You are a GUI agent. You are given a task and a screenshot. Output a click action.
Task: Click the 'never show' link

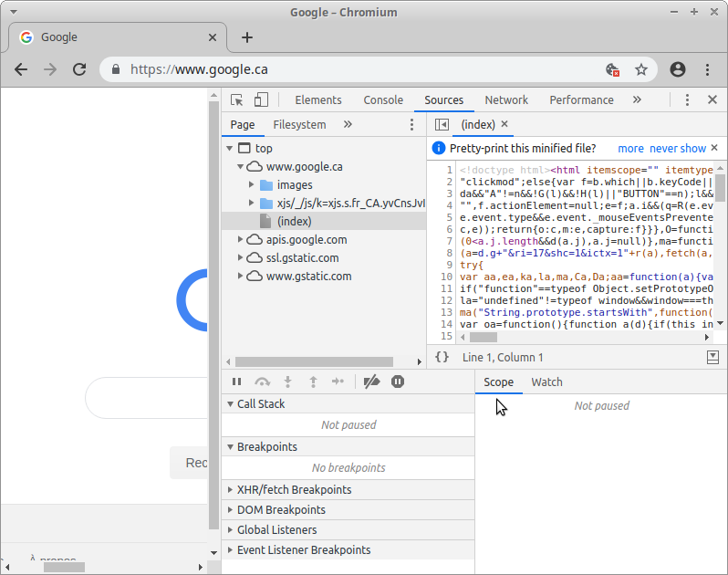678,149
